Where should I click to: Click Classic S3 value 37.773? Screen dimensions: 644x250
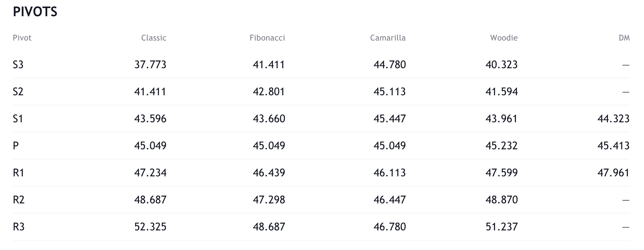coord(150,65)
